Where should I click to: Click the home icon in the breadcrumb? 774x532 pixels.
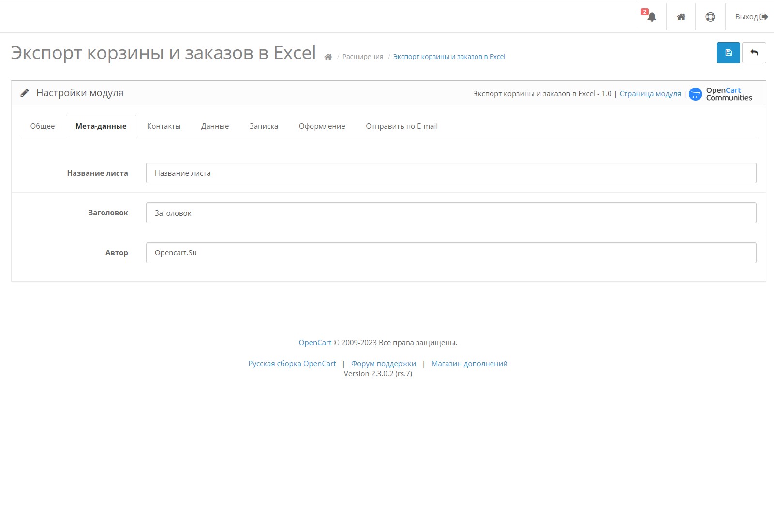pyautogui.click(x=328, y=57)
